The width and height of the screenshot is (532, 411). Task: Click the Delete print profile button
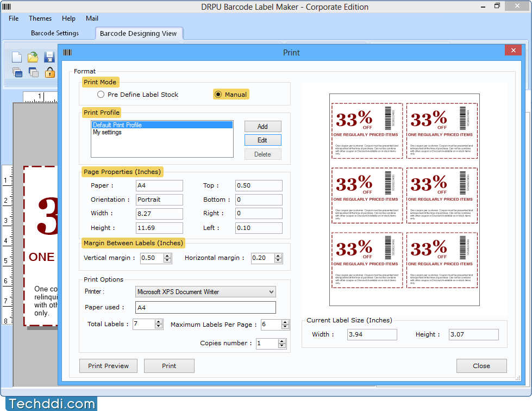[x=262, y=154]
